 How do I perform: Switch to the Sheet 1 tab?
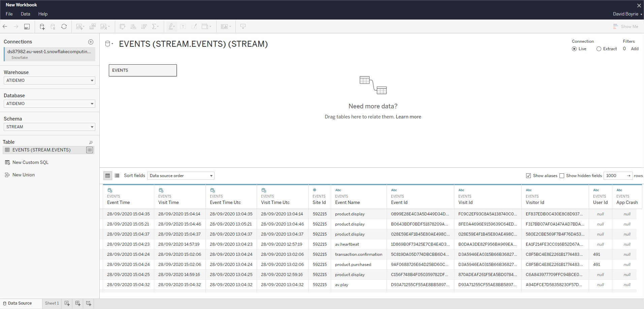52,303
